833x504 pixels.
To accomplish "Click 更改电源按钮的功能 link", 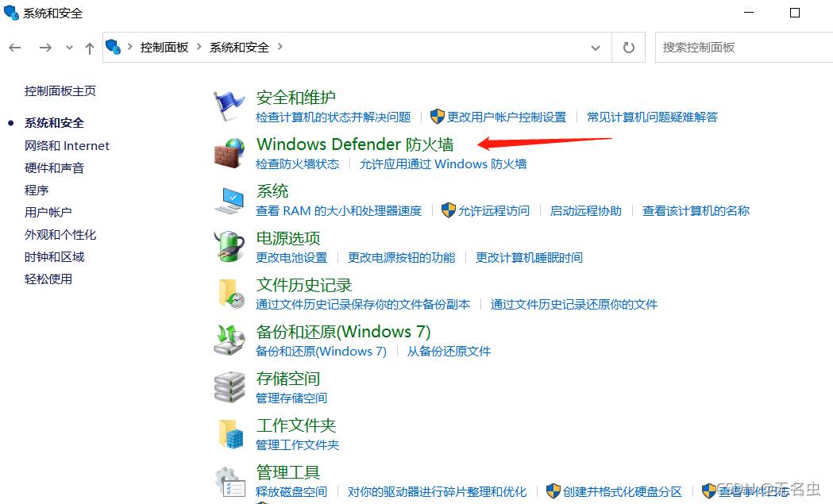I will coord(401,258).
